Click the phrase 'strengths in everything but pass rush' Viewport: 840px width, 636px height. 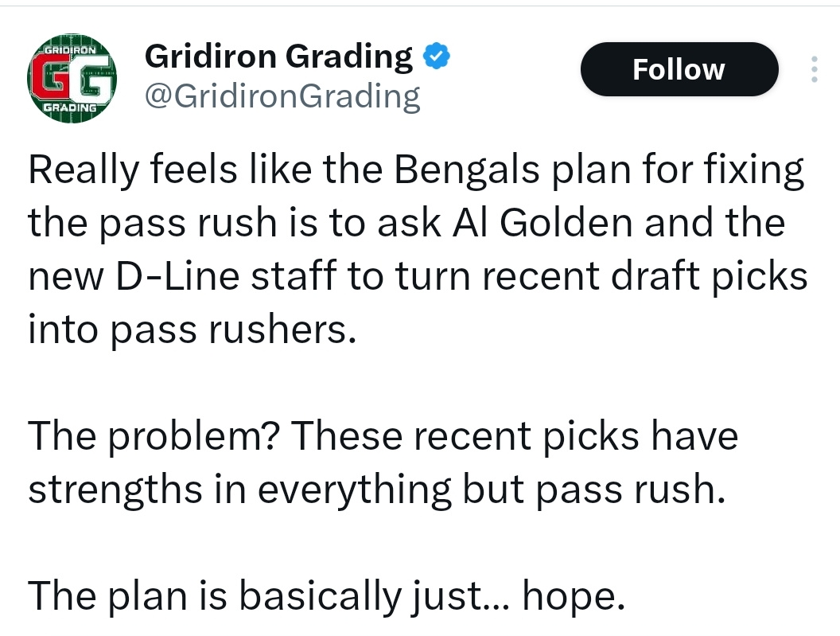[x=373, y=490]
